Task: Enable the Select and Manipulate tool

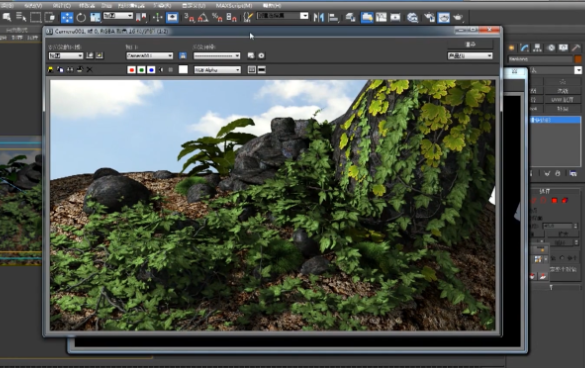Action: click(x=158, y=17)
